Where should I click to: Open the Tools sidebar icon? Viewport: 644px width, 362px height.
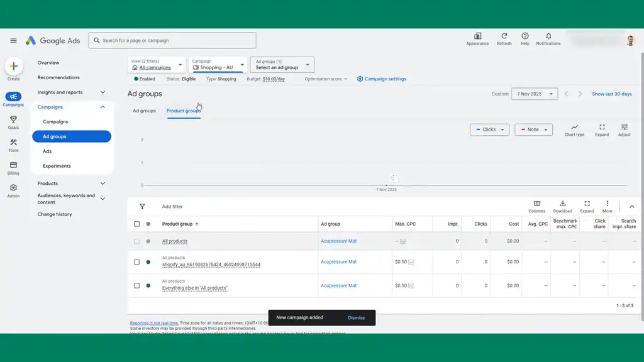(13, 143)
